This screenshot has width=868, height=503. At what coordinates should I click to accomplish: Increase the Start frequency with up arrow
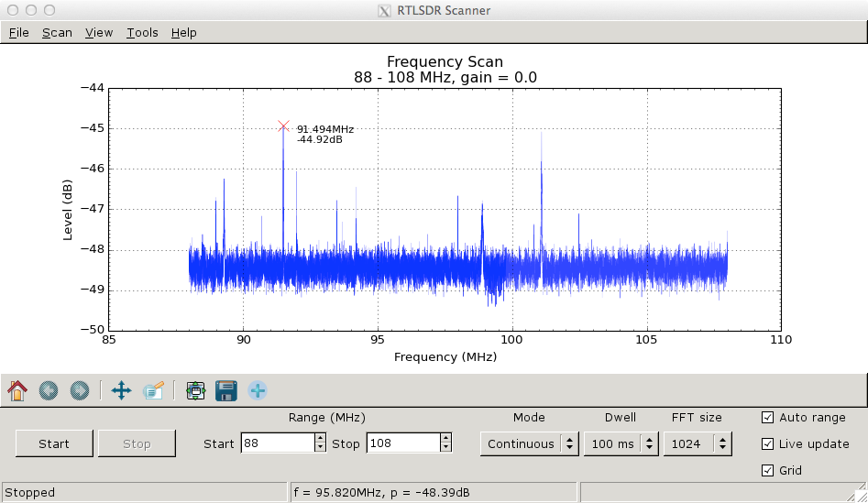tap(320, 438)
